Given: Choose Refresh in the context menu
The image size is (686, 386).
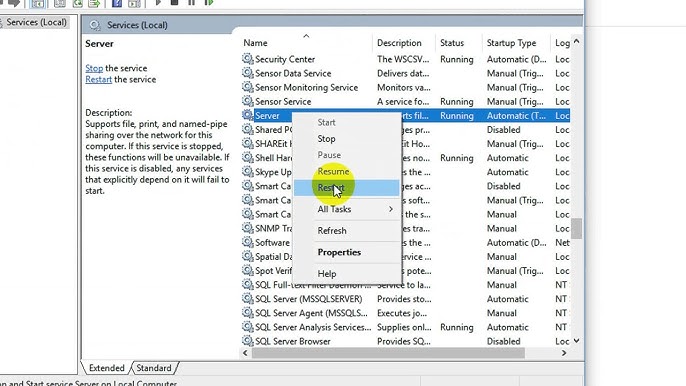Looking at the screenshot, I should point(332,231).
